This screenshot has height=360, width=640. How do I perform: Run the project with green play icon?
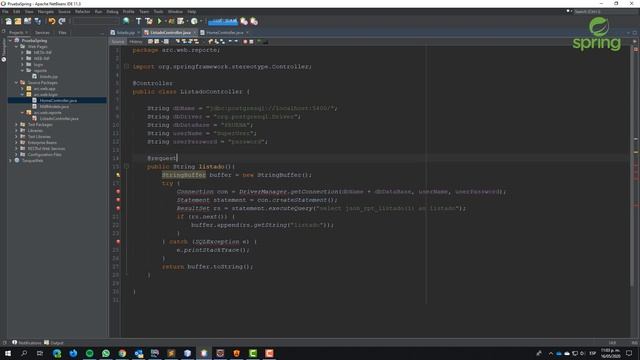point(160,21)
